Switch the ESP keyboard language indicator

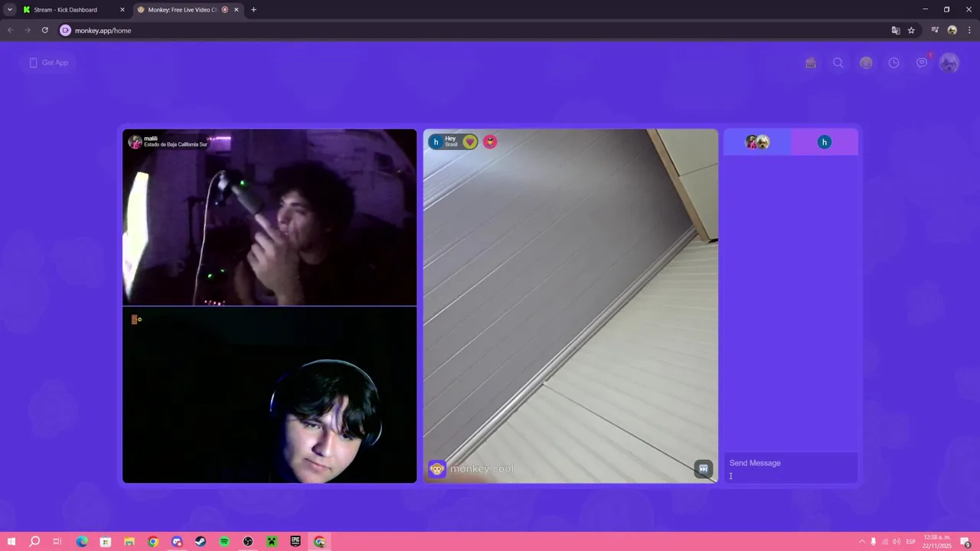tap(911, 542)
